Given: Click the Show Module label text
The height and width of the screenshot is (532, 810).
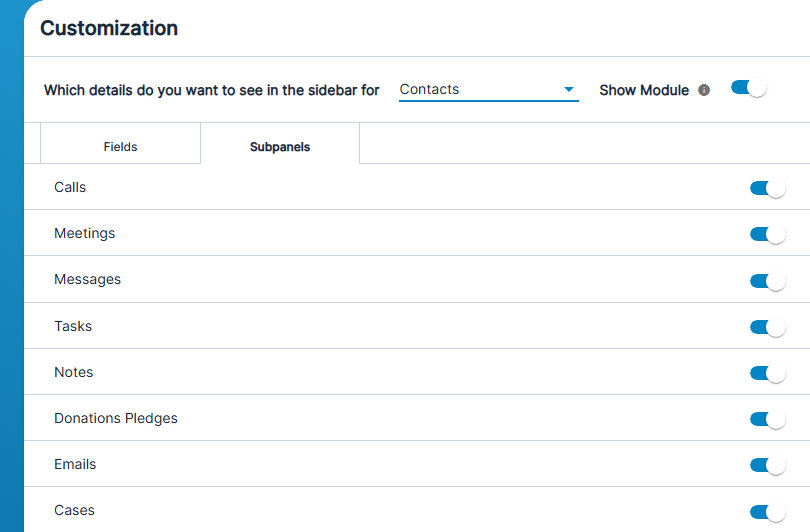Looking at the screenshot, I should coord(644,90).
